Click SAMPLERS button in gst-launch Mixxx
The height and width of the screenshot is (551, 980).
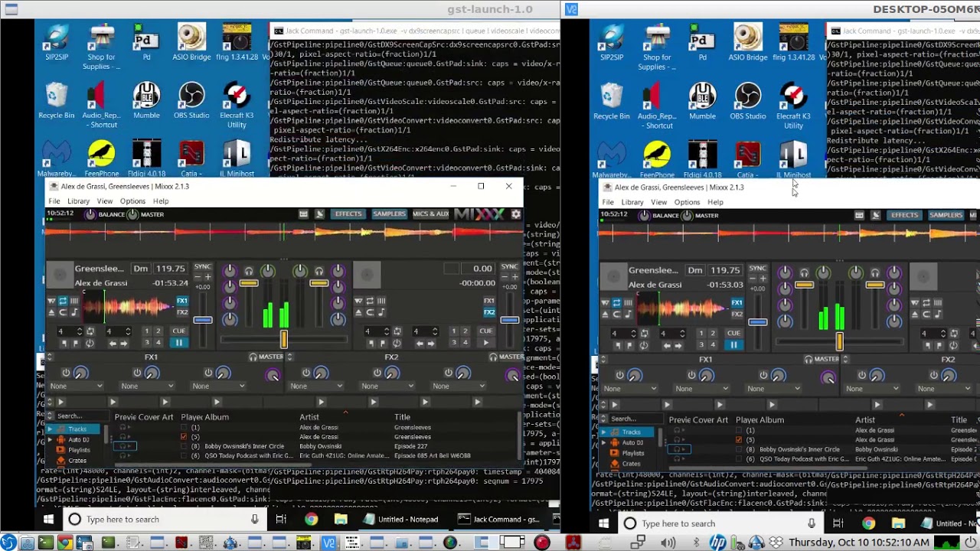389,214
